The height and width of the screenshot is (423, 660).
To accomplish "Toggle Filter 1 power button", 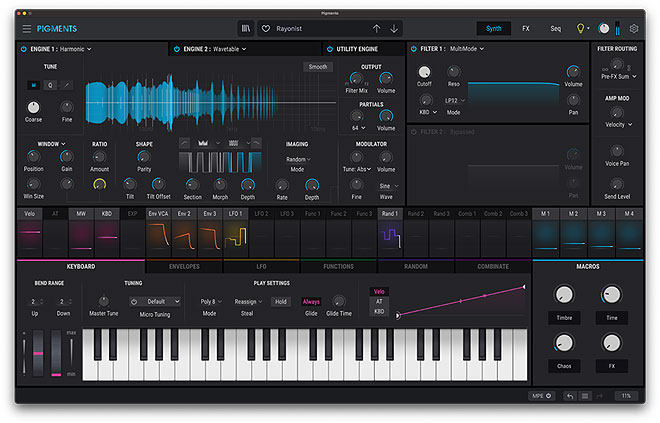I will point(413,48).
